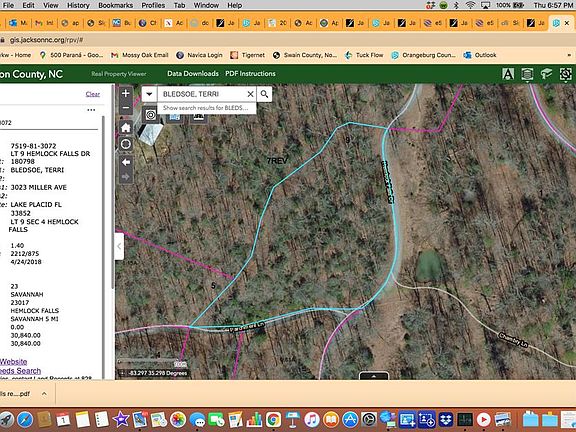Click the browser address bar URL
The image size is (576, 432).
coord(46,40)
